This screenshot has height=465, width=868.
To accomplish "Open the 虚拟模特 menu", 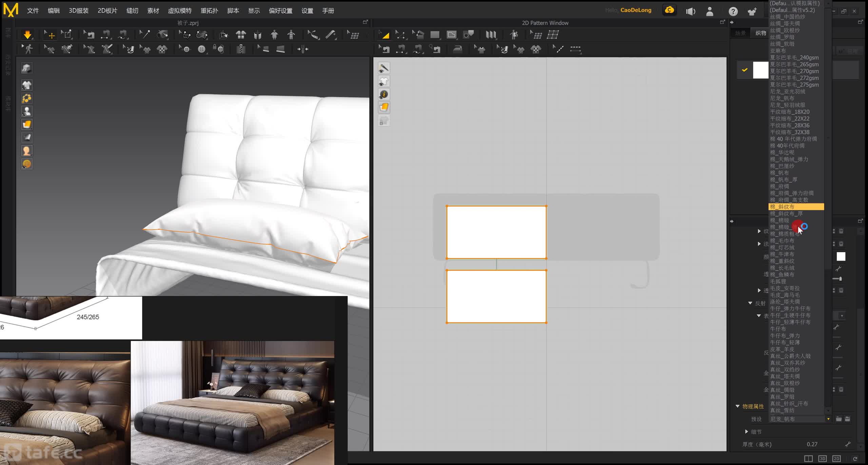I will pos(180,11).
